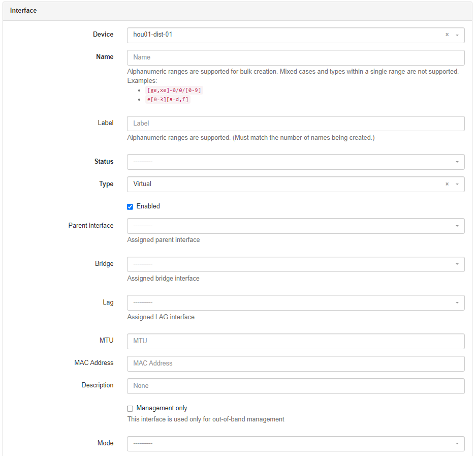476x456 pixels.
Task: Select the MAC Address input field
Action: click(295, 363)
